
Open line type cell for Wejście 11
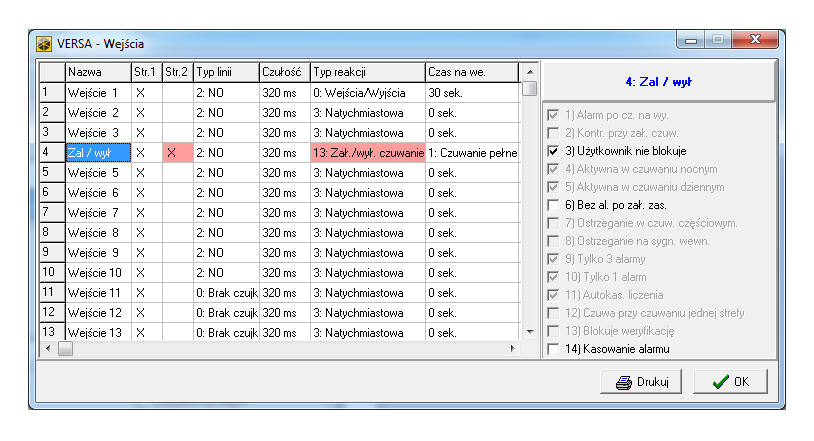click(225, 292)
